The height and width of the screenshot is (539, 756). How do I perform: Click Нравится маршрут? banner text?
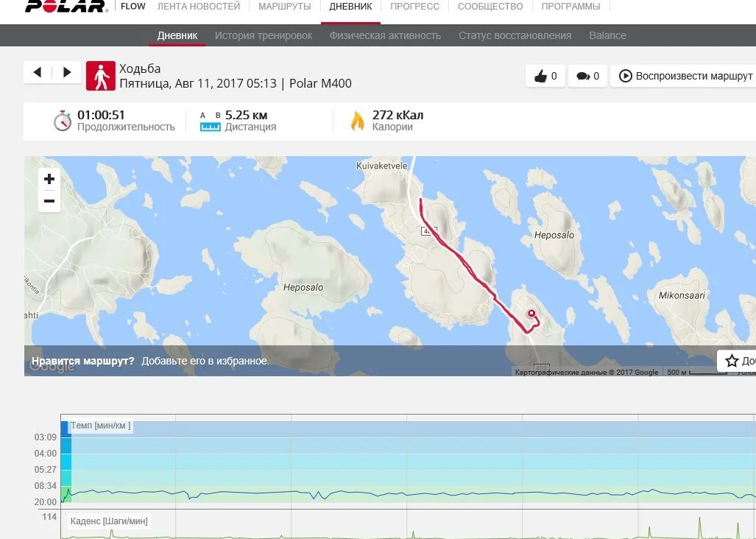pos(83,361)
